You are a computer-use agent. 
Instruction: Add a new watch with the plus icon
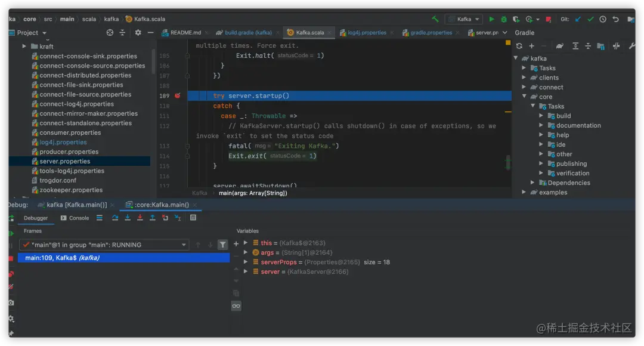tap(236, 244)
